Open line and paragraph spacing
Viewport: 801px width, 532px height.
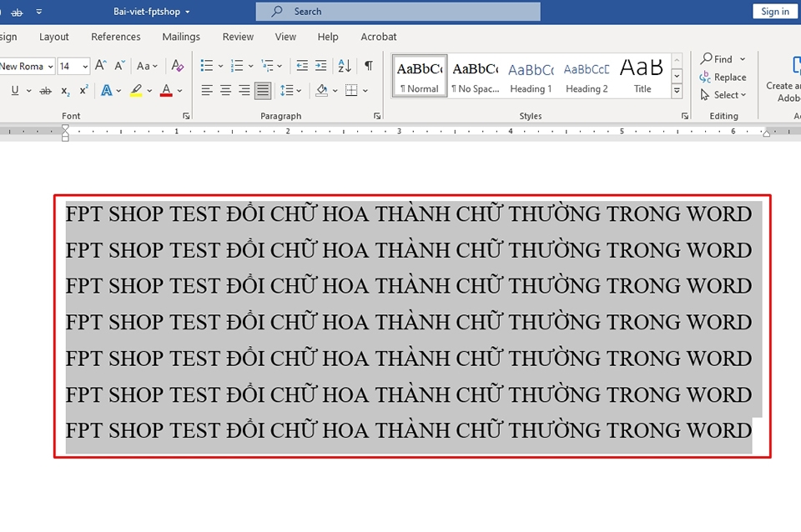click(x=286, y=90)
